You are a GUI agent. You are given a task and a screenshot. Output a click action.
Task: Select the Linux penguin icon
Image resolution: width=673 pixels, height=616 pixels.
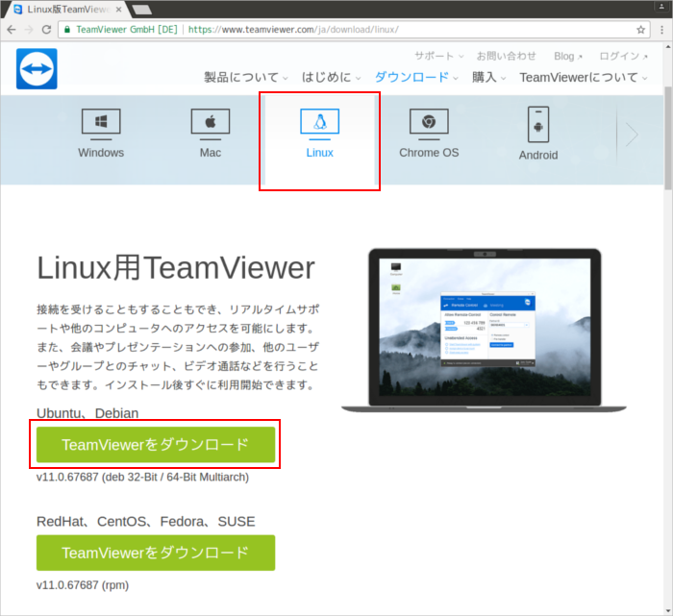point(320,124)
